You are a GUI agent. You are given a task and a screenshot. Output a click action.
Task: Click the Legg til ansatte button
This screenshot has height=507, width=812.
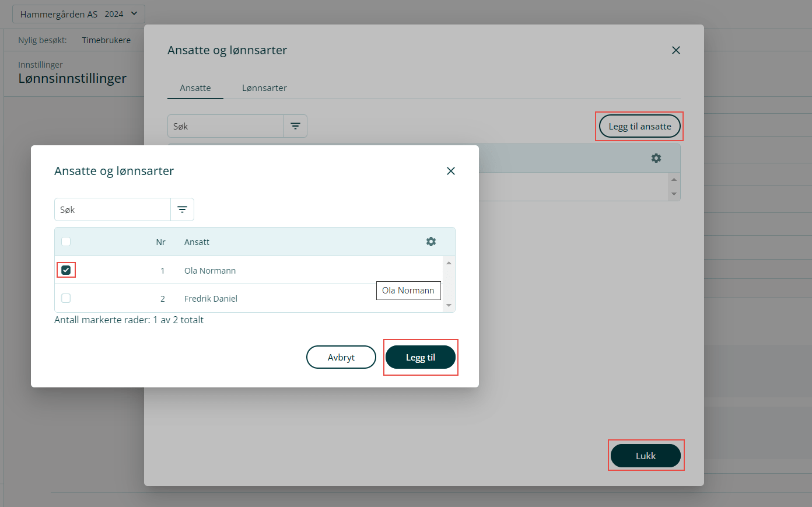click(x=639, y=127)
